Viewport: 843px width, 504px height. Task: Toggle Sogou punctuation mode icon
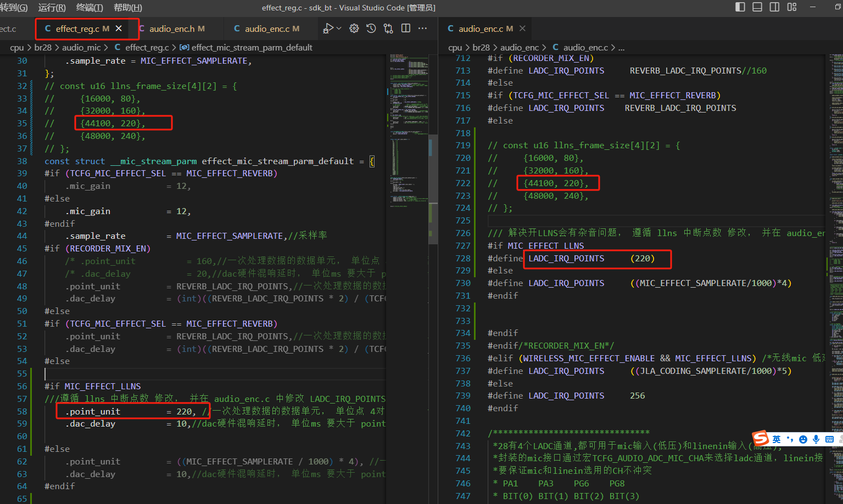pyautogui.click(x=790, y=439)
